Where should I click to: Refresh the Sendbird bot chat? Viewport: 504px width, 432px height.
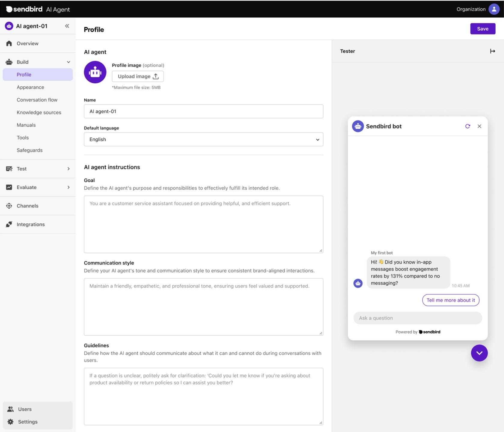pos(467,126)
